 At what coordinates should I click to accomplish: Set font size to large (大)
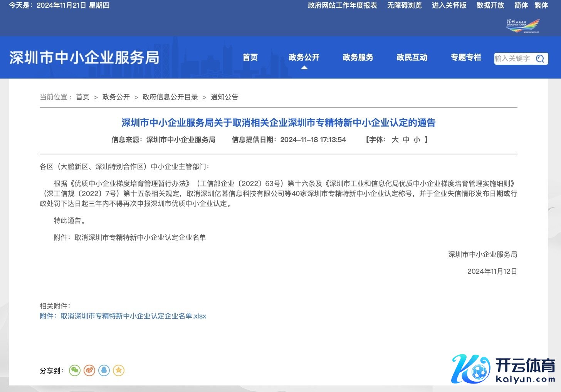395,140
